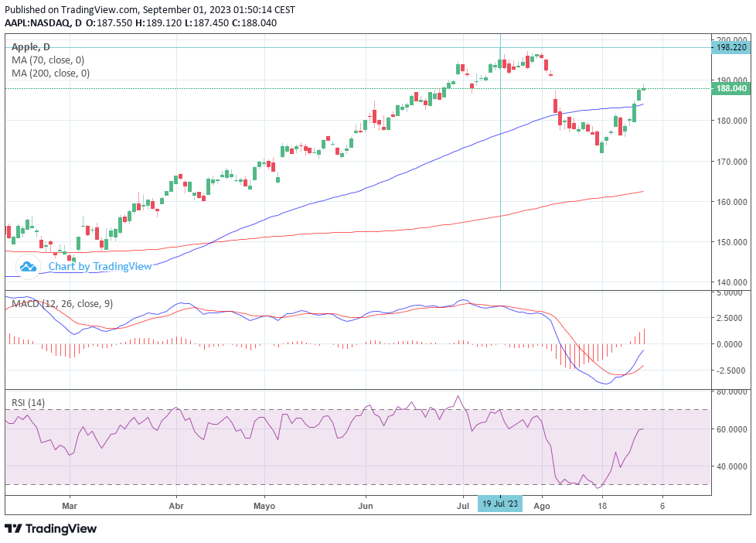Click the 150.000 price axis label

pos(732,242)
